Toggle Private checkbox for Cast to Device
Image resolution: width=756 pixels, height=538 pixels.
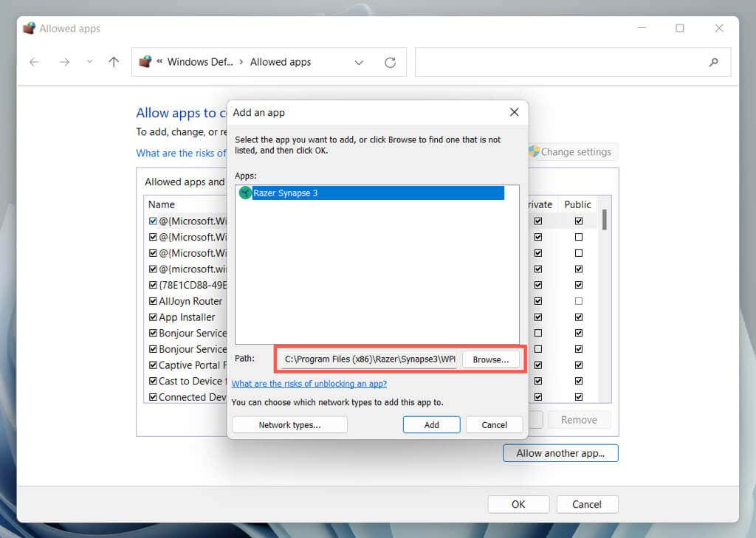[x=538, y=381]
